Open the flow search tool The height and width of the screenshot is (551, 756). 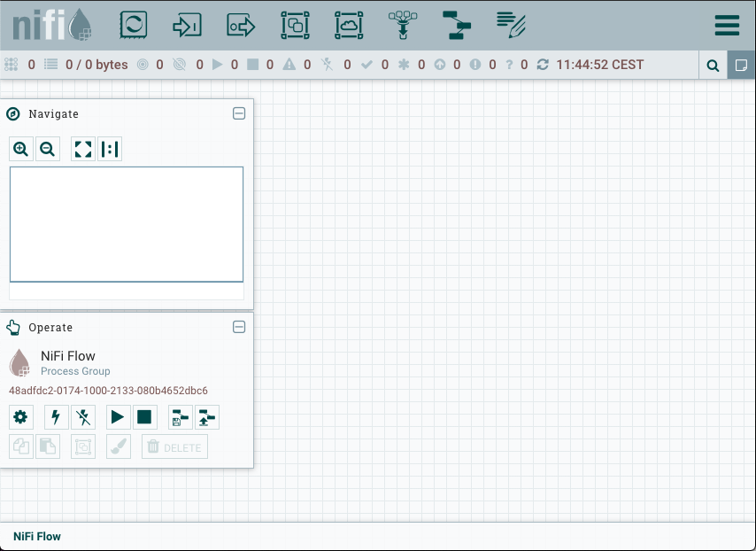(x=713, y=66)
